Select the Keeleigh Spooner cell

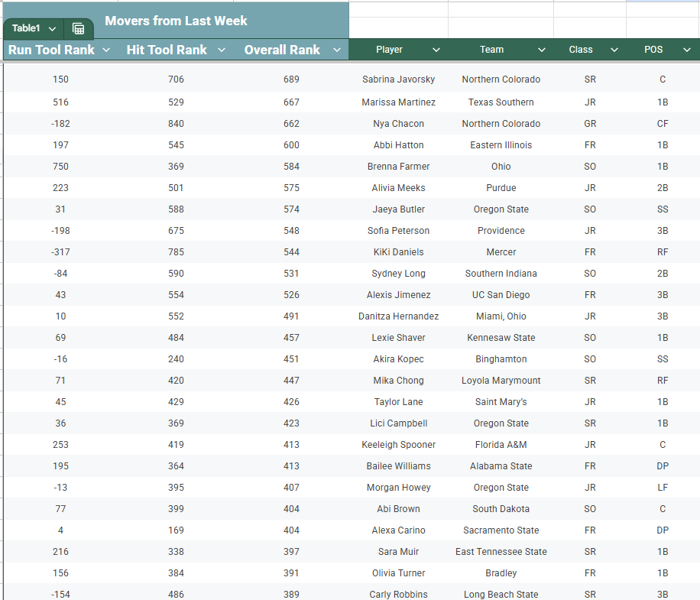pos(398,445)
